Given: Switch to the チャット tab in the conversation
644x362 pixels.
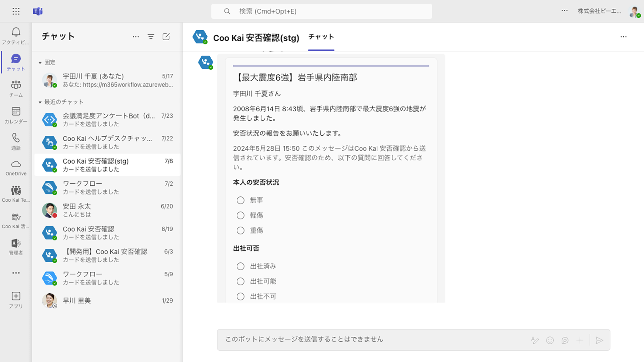Looking at the screenshot, I should (x=321, y=37).
